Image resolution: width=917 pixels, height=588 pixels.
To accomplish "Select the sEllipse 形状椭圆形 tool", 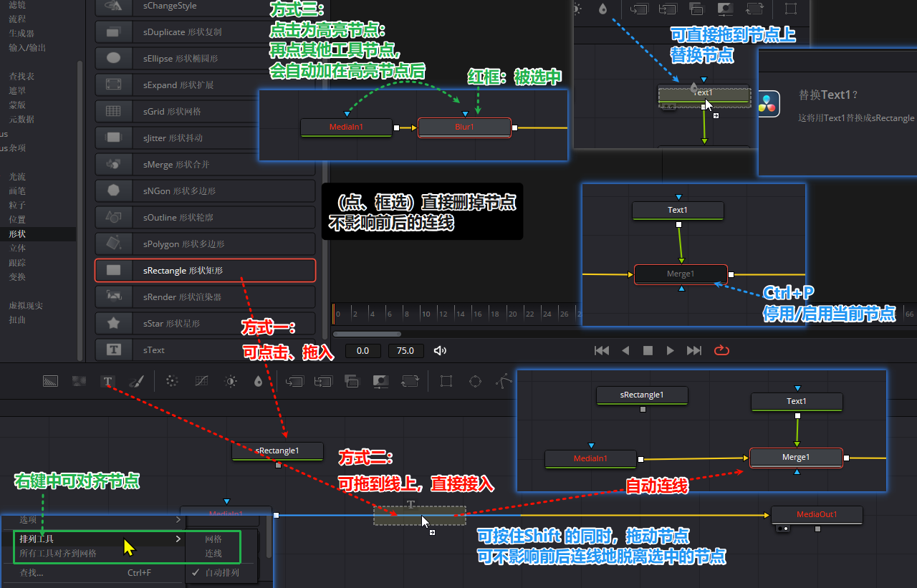I will pyautogui.click(x=205, y=58).
